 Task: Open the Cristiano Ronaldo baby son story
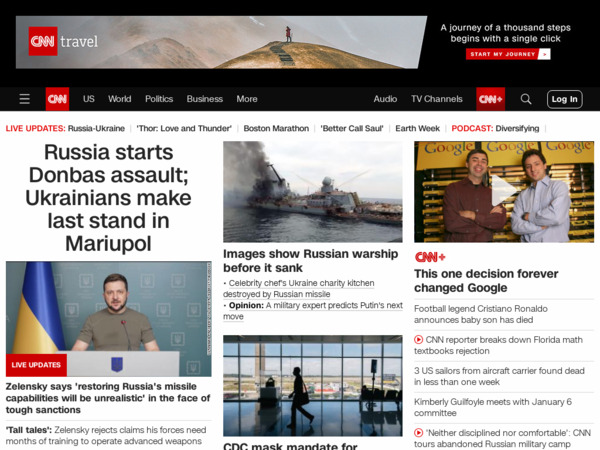[481, 314]
